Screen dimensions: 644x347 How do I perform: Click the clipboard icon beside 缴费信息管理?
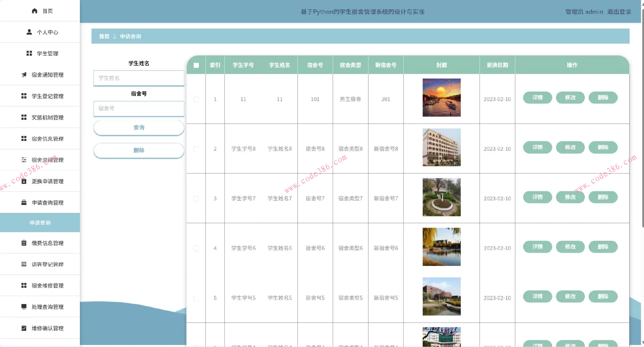24,243
